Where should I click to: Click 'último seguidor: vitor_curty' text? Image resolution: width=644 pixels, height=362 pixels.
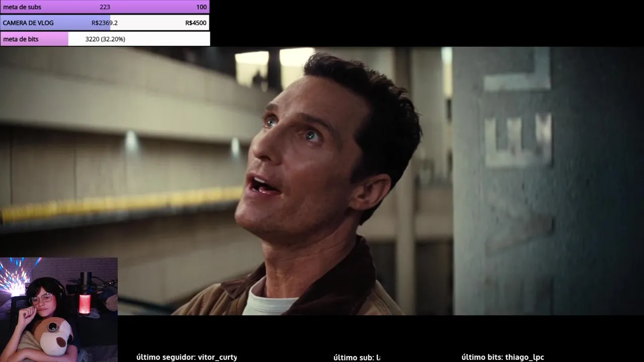(187, 357)
